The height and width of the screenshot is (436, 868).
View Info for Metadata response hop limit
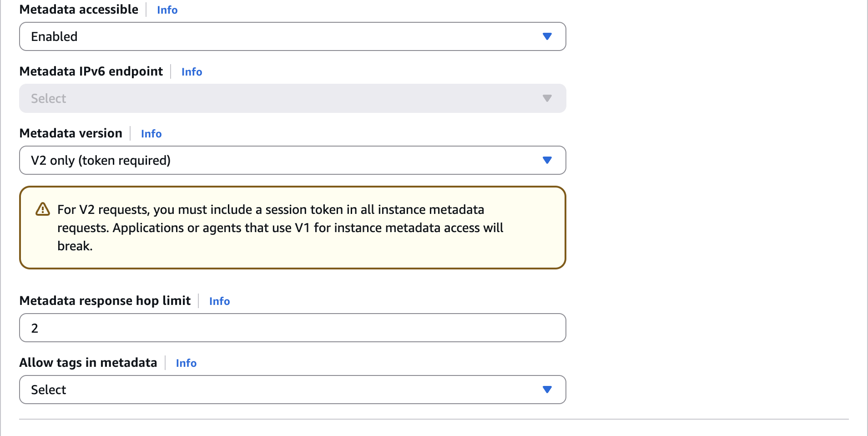click(219, 301)
